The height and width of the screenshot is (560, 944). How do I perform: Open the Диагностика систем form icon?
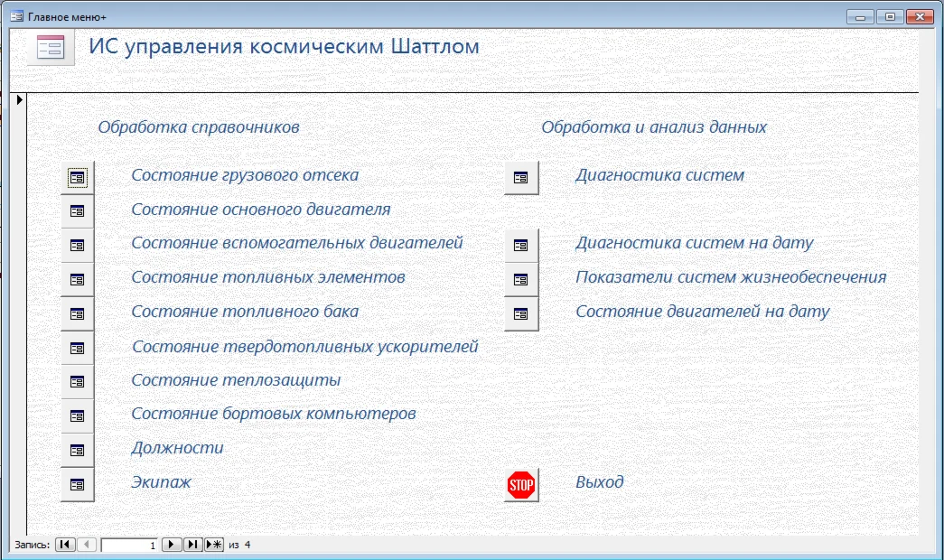pos(520,177)
